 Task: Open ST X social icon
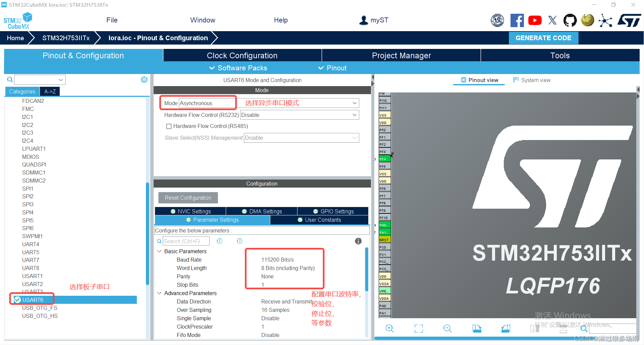(x=552, y=20)
